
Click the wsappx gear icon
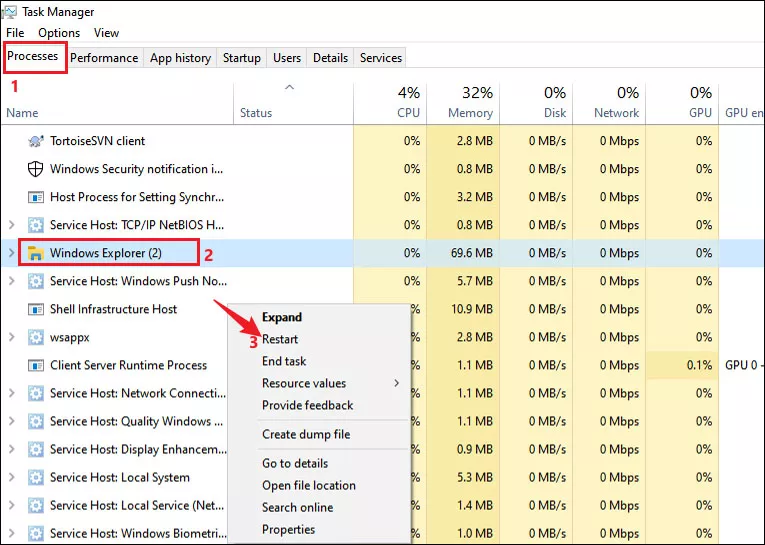(x=36, y=337)
